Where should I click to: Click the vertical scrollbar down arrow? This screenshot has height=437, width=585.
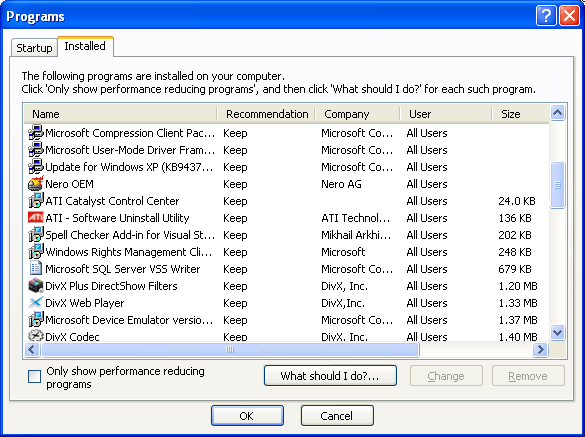(x=557, y=332)
